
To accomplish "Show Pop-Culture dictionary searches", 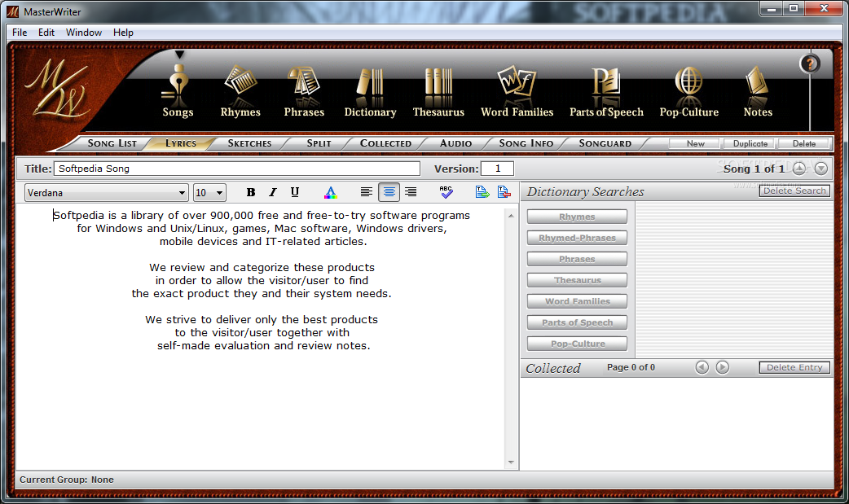I will click(577, 344).
